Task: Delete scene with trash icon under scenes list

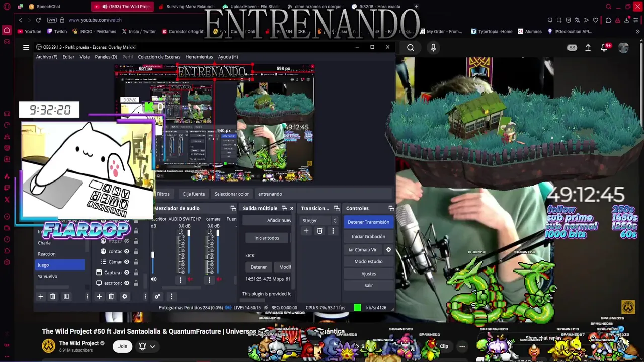Action: (53, 296)
